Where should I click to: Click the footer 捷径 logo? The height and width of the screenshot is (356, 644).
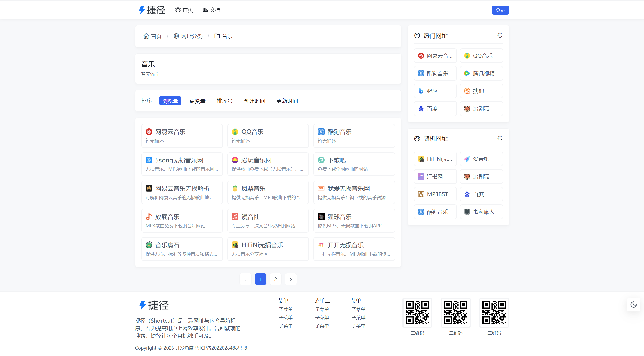tap(154, 305)
